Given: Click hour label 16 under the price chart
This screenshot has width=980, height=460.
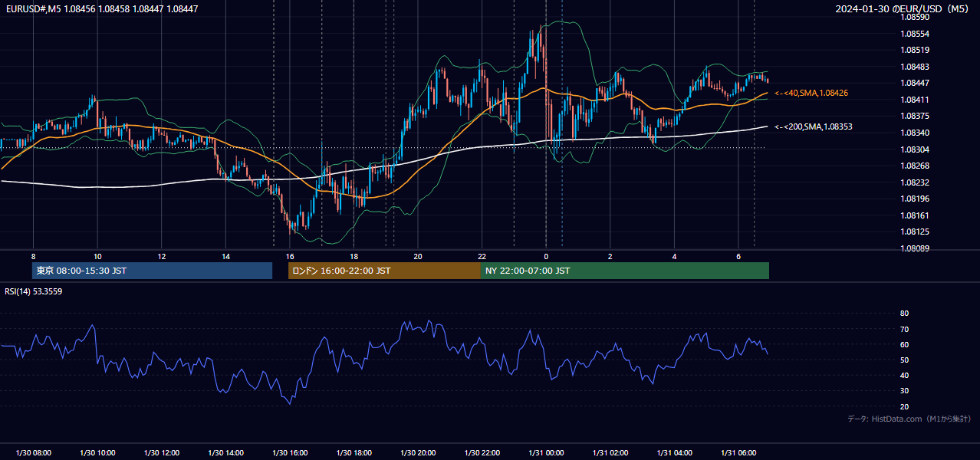Looking at the screenshot, I should [290, 256].
